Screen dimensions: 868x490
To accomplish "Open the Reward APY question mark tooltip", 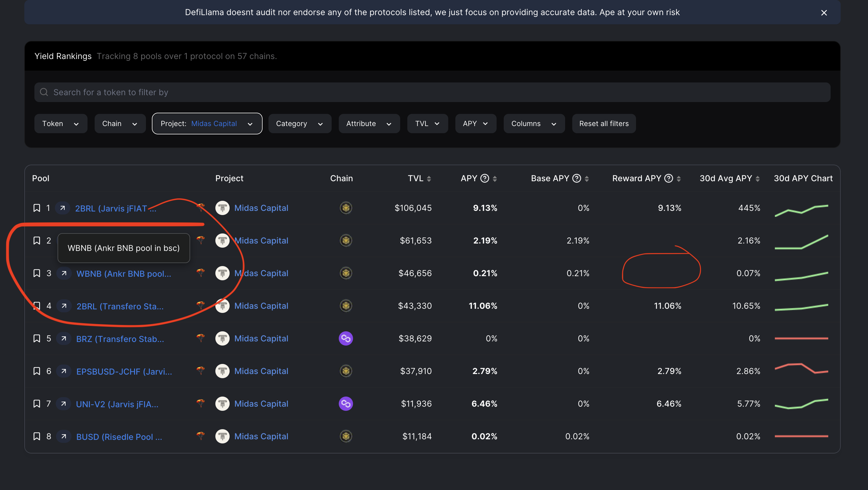I will (x=669, y=178).
